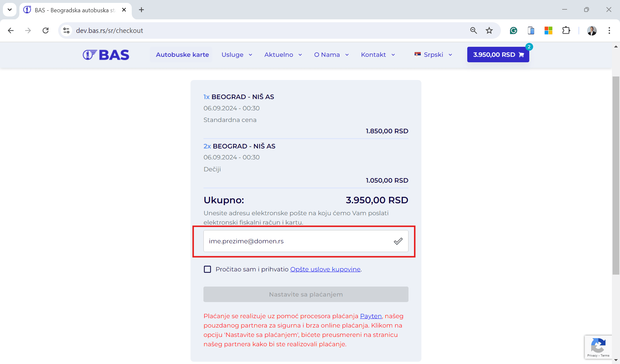The height and width of the screenshot is (364, 620).
Task: Open the Opšte uslove kupovine link
Action: 325,269
